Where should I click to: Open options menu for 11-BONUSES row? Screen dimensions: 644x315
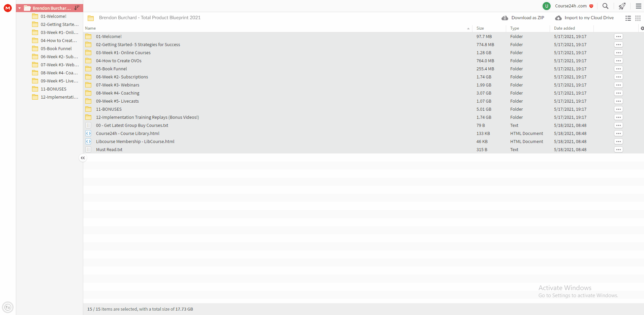(618, 109)
